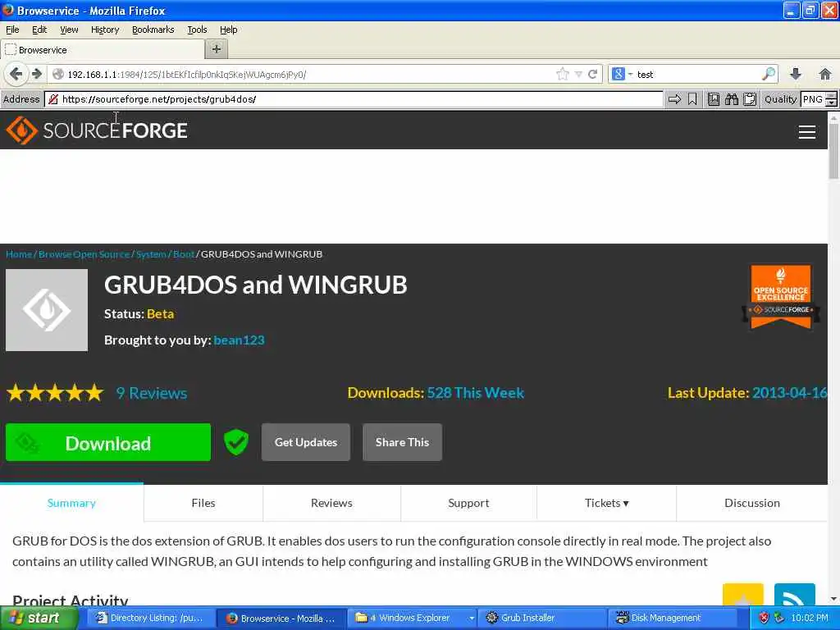Open the 9 Reviews link
The image size is (840, 630).
[x=152, y=393]
